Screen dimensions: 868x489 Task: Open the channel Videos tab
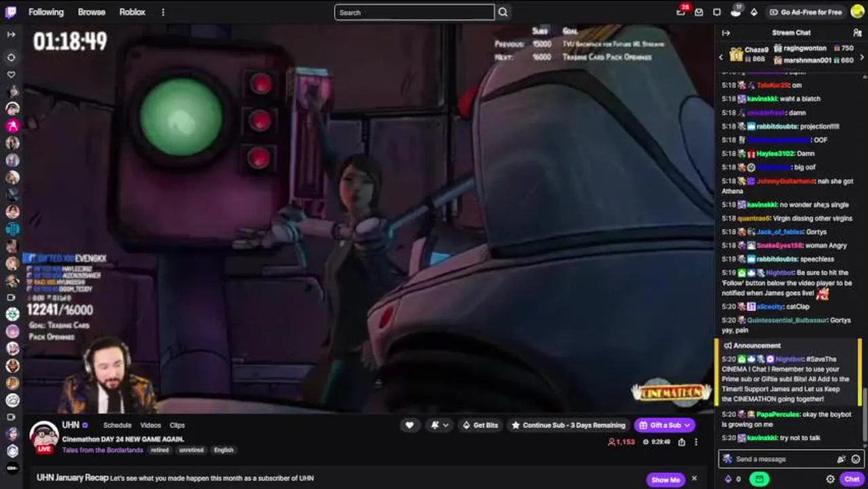[150, 425]
